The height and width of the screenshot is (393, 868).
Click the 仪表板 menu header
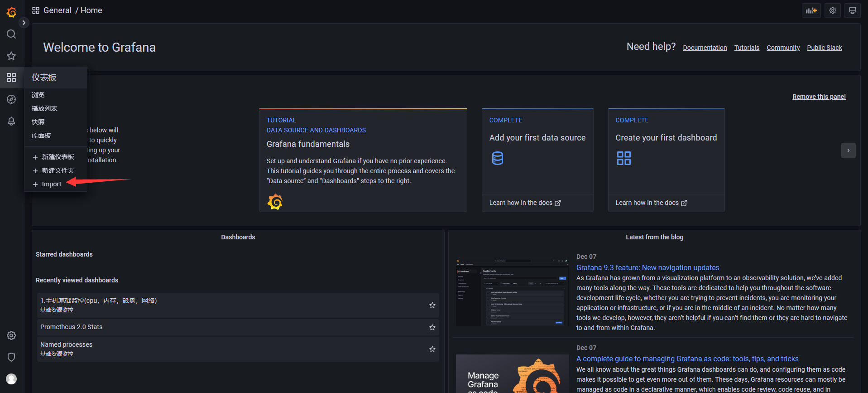(x=56, y=78)
